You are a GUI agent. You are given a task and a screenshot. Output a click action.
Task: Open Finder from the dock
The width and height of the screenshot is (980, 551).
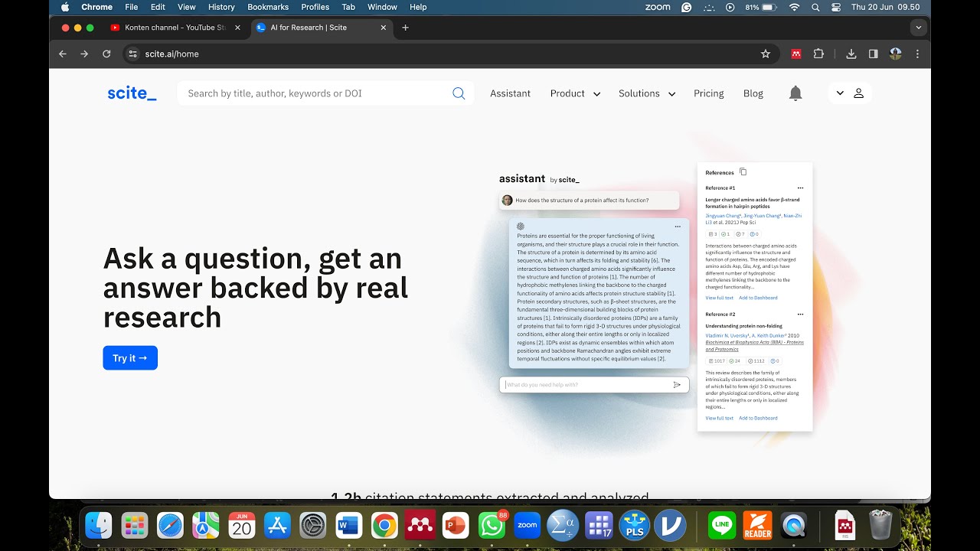(x=99, y=525)
